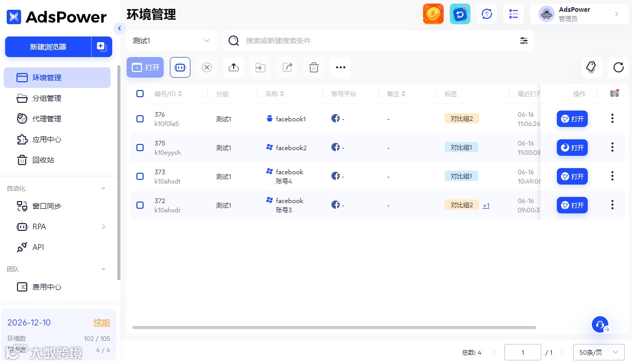The image size is (632, 364).
Task: Open the customer support headset icon
Action: click(600, 324)
